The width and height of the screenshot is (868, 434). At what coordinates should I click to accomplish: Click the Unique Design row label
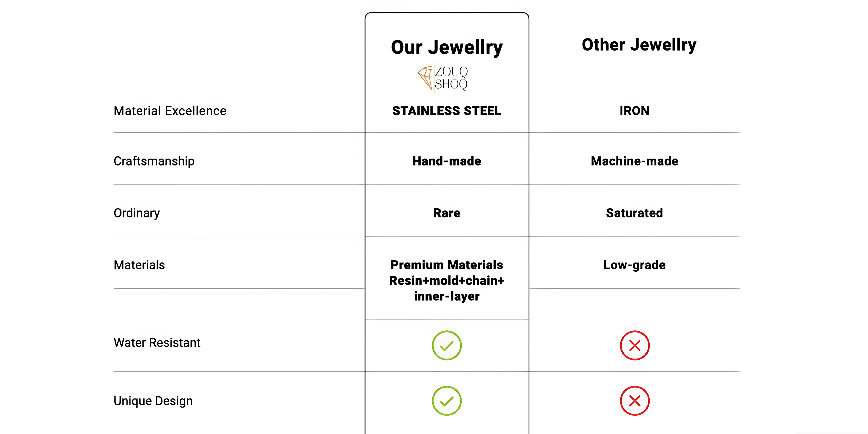coord(153,401)
